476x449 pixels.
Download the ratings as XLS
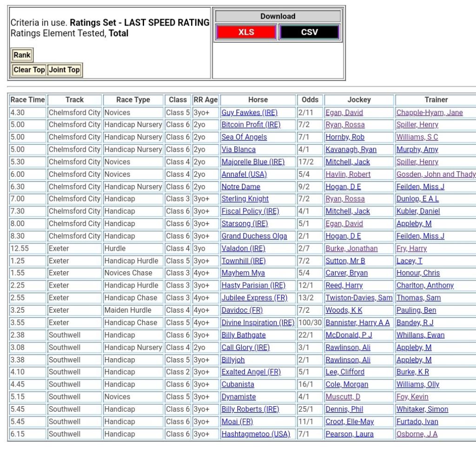pos(246,33)
